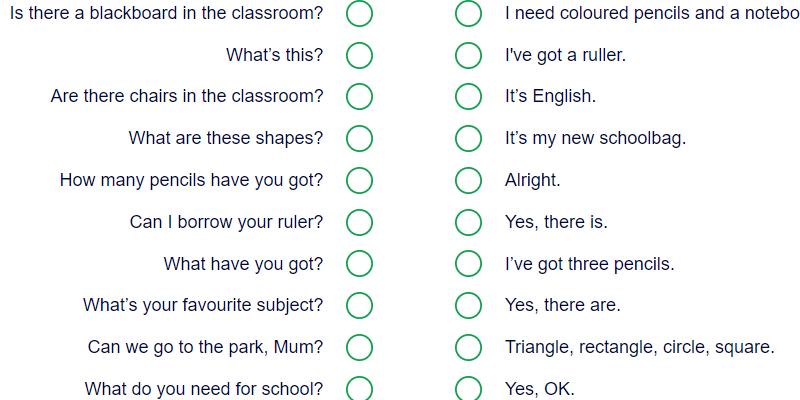
Task: Click the answer circle beside "Yes, OK."
Action: [x=469, y=388]
